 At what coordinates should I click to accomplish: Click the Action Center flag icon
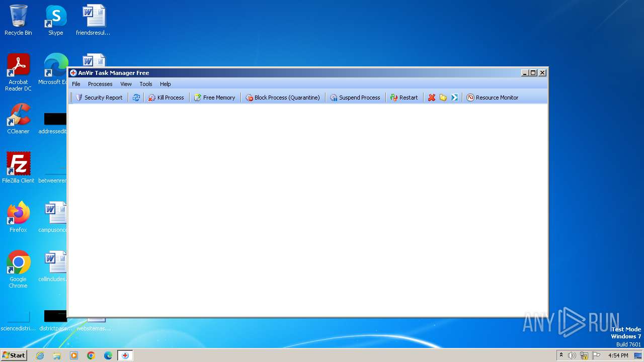pos(596,355)
